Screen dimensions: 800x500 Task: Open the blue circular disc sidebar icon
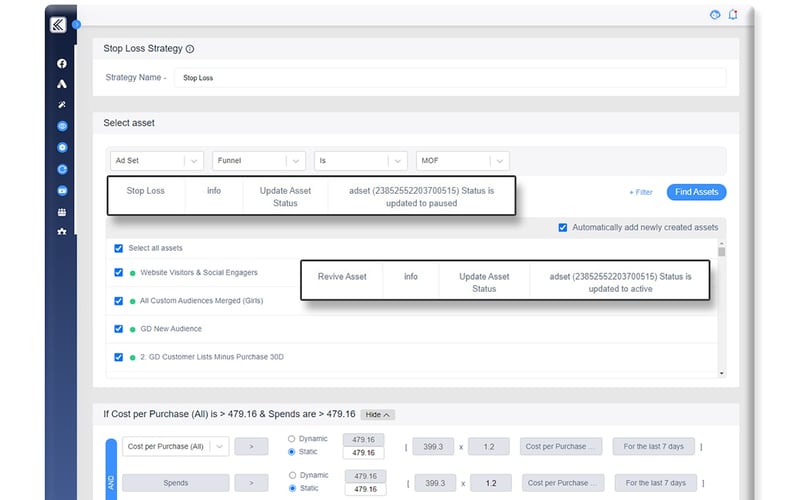click(x=62, y=147)
